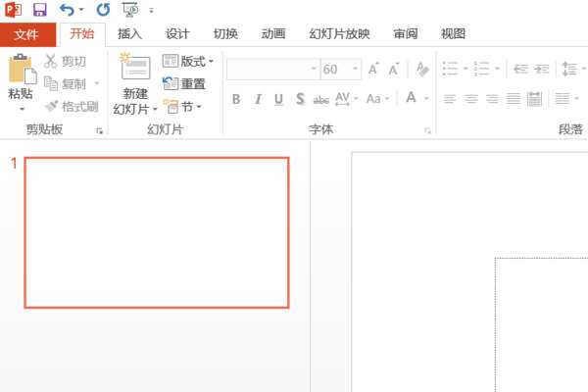Toggle bold formatting
Image resolution: width=588 pixels, height=392 pixels.
click(x=236, y=99)
